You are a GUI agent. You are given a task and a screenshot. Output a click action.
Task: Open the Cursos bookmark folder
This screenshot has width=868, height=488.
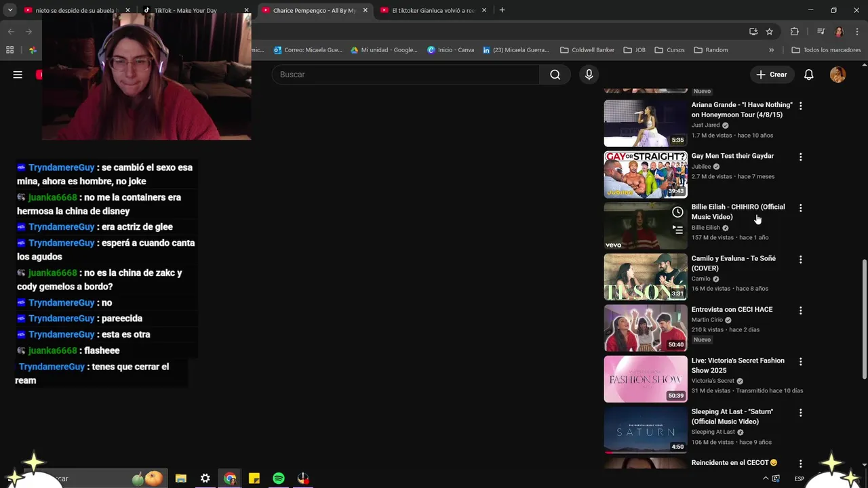(669, 50)
